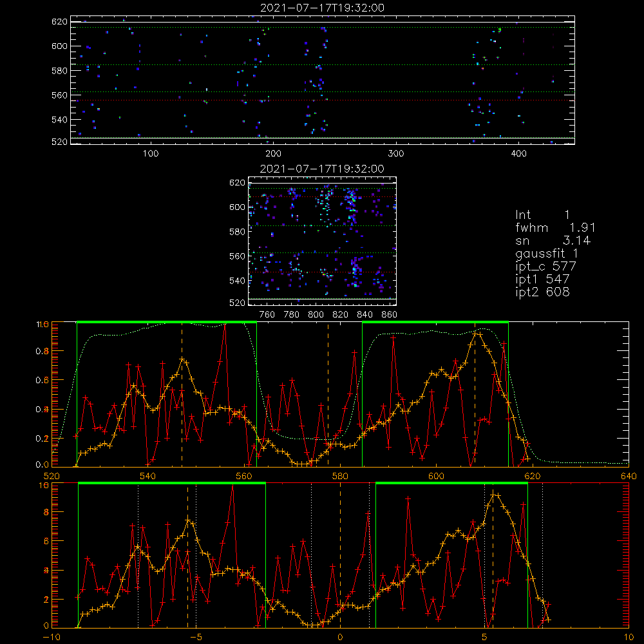
Task: Select the 'ipt2 608' parameter line
Action: coord(542,292)
